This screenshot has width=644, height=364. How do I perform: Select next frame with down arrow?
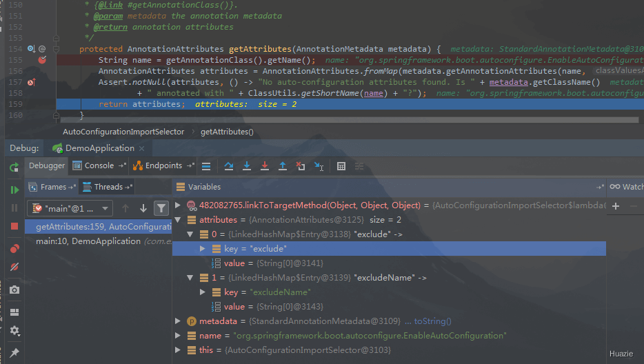[x=143, y=208]
